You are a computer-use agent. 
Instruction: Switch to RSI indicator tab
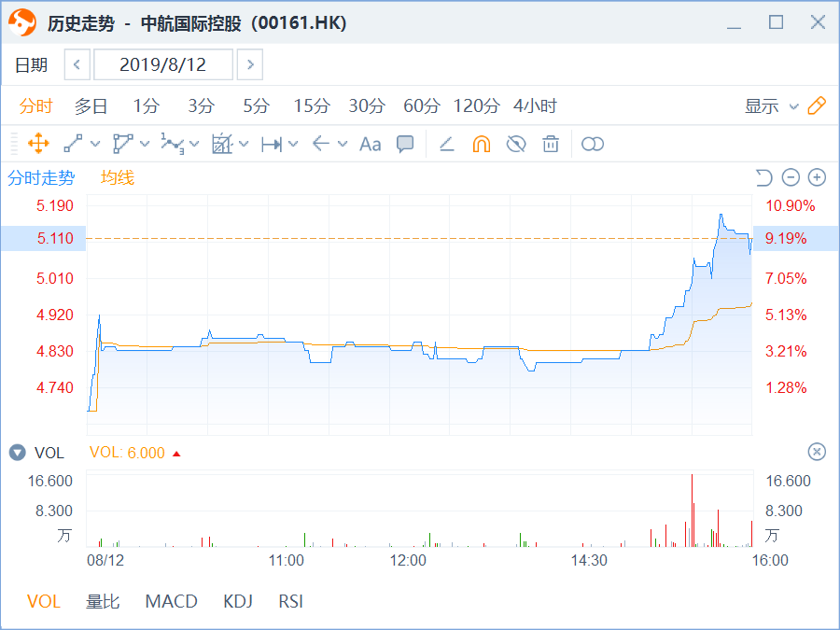(291, 601)
